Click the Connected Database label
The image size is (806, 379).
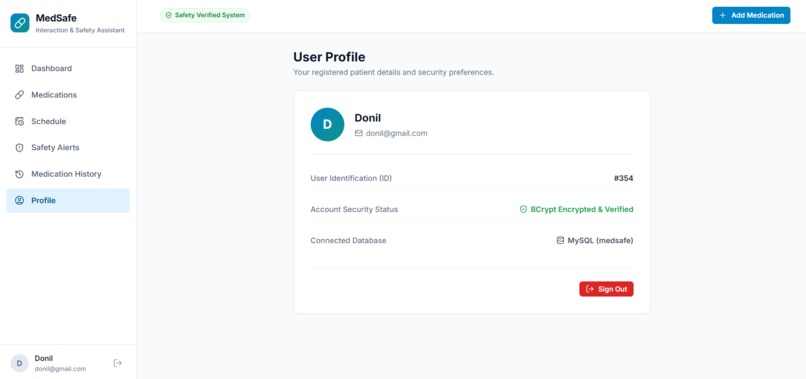(x=349, y=240)
